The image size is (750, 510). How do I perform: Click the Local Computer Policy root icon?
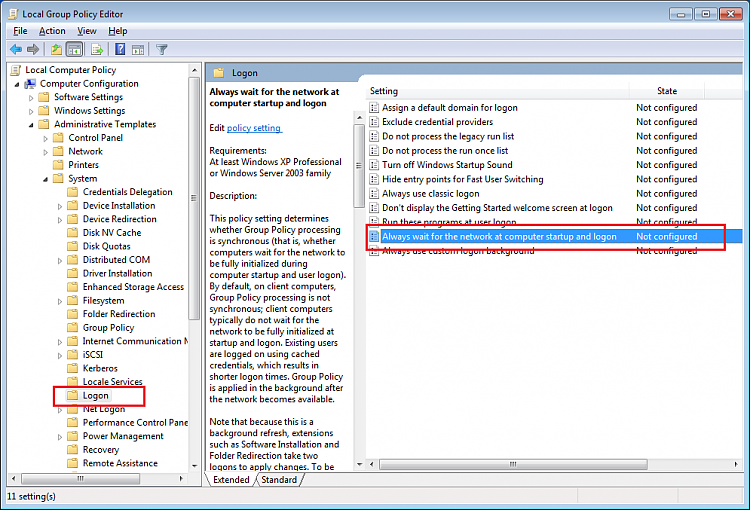coord(16,70)
